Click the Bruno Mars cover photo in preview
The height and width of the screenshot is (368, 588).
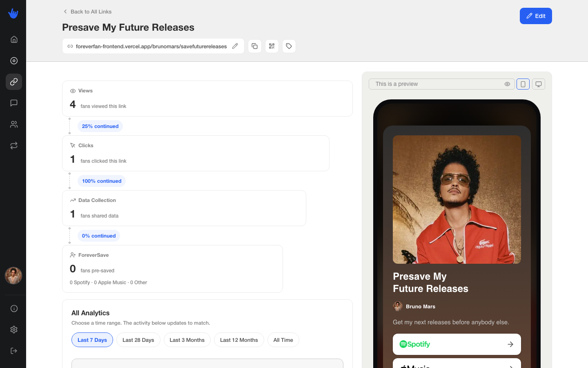coord(457,200)
